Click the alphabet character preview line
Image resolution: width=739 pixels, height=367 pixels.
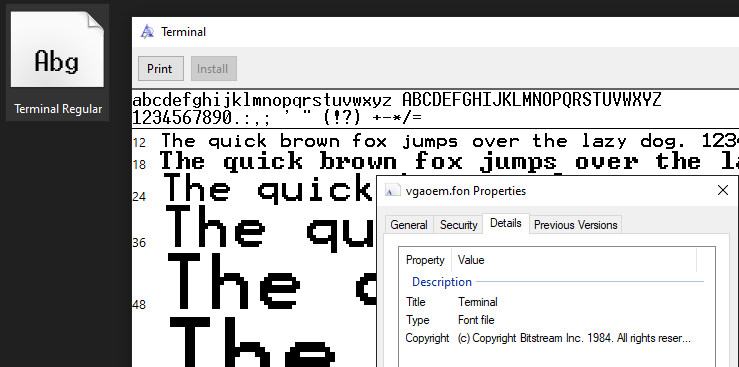coord(397,100)
